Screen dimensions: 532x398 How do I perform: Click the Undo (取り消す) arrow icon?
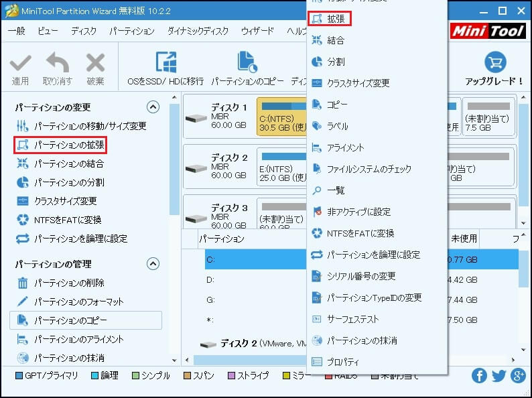(x=58, y=62)
